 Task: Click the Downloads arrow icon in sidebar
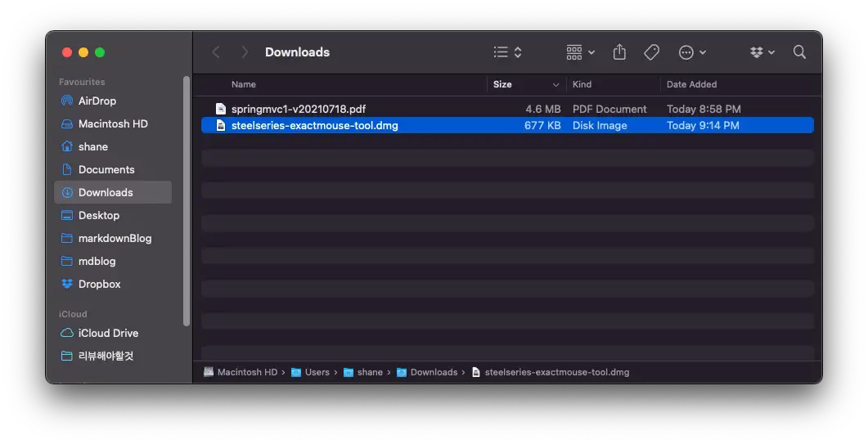67,192
